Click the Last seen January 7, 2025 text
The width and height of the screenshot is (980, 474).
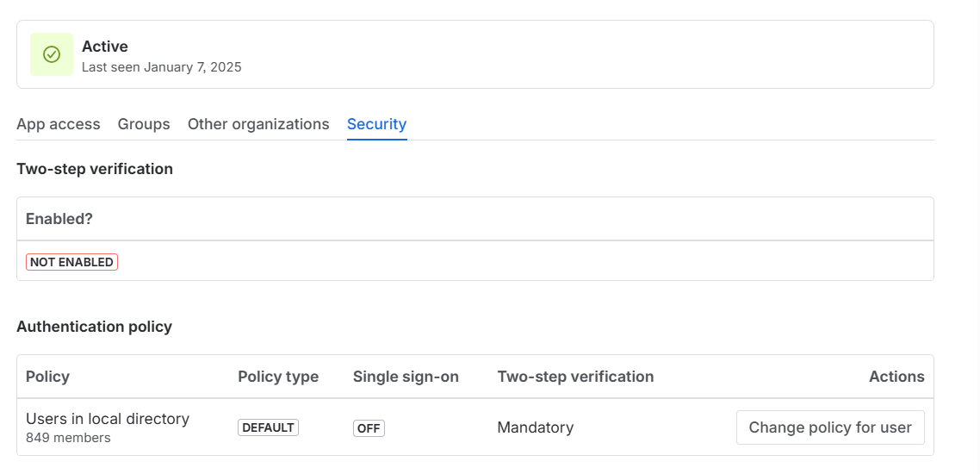162,67
